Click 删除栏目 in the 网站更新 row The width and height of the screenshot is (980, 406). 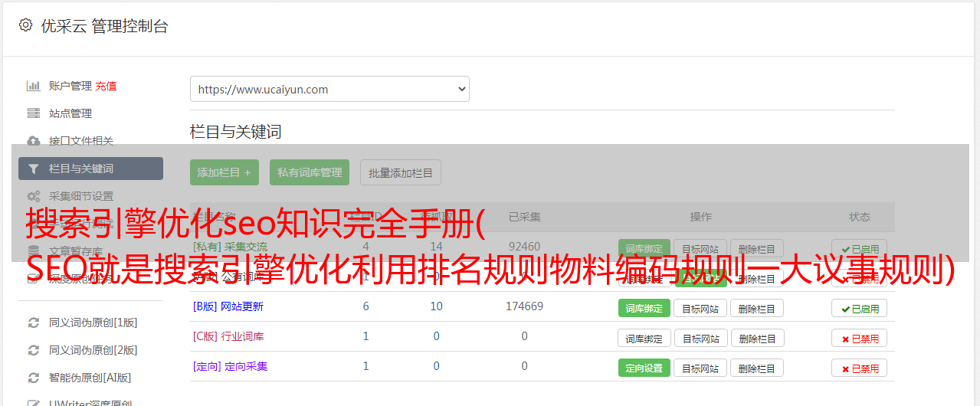tap(757, 308)
